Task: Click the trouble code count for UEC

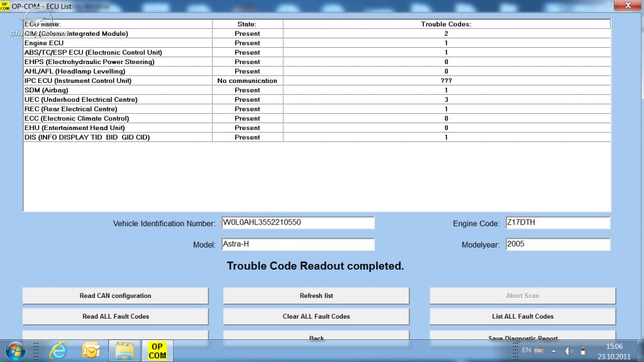Action: (447, 100)
